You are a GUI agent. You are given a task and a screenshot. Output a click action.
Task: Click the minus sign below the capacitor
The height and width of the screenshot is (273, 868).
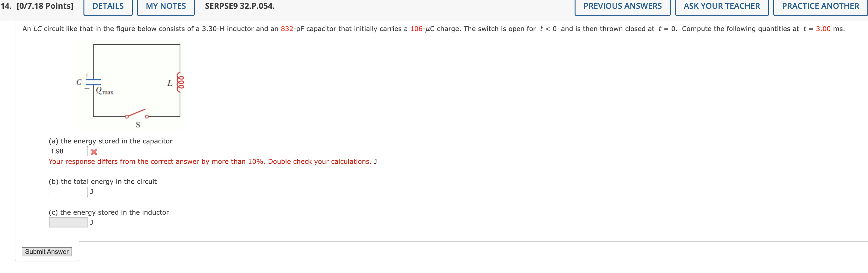(x=86, y=88)
